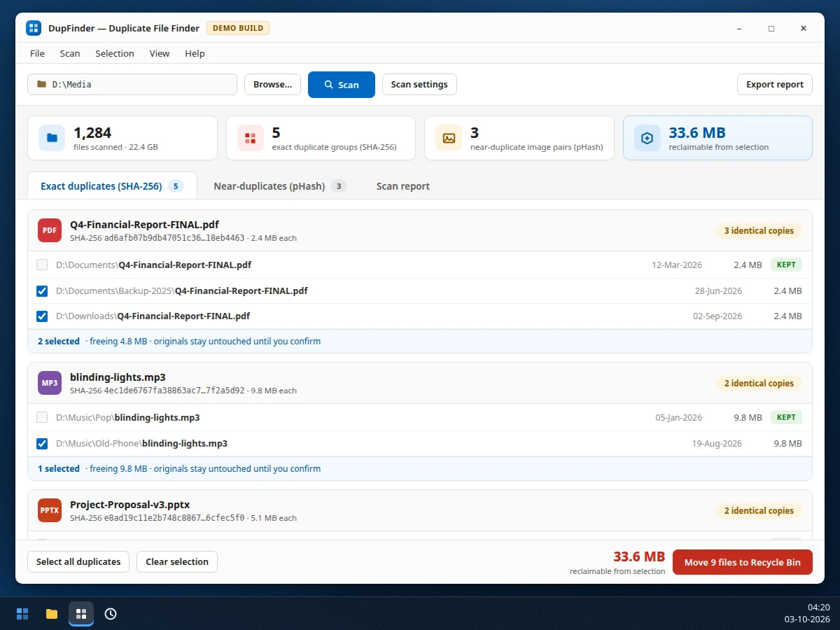This screenshot has width=840, height=630.
Task: Click the image icon on near-duplicate pairs card
Action: pyautogui.click(x=449, y=138)
